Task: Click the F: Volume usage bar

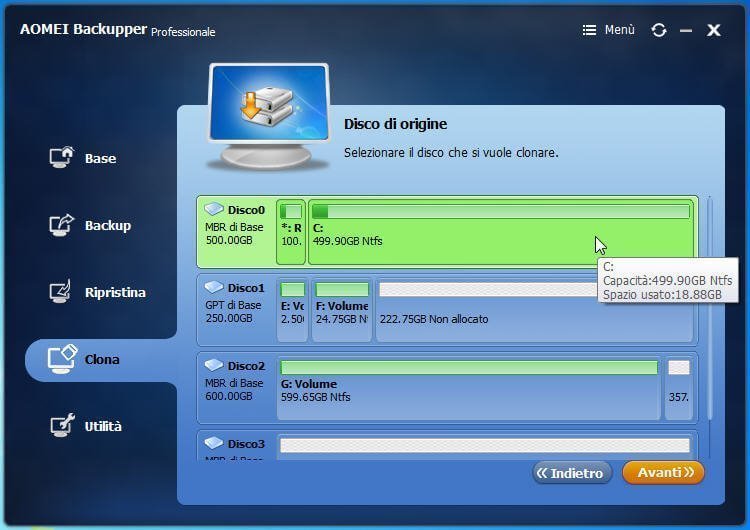Action: click(x=342, y=289)
